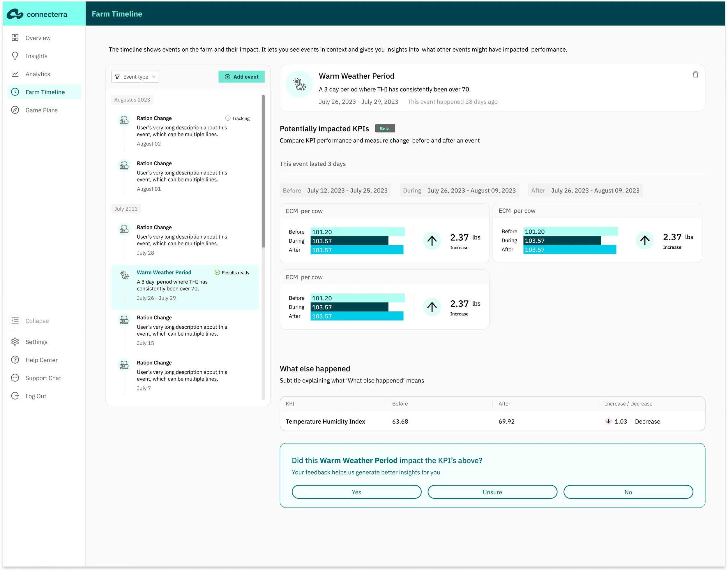Click the Connecterra logo

(37, 14)
